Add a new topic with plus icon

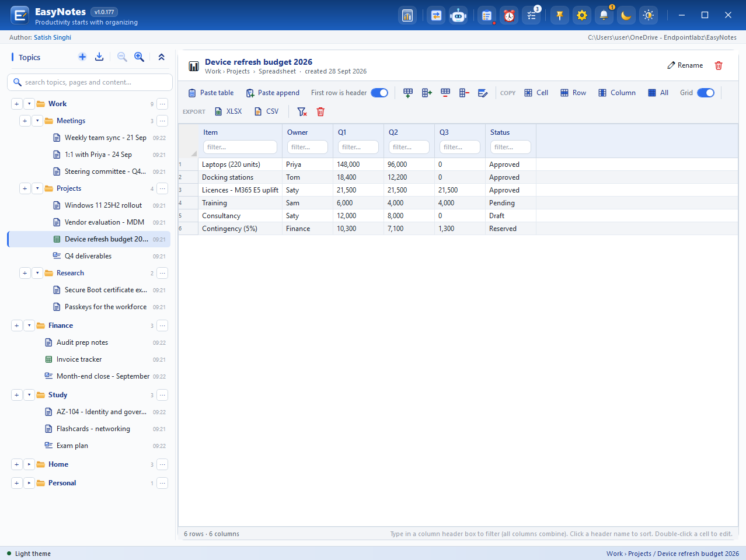(82, 57)
